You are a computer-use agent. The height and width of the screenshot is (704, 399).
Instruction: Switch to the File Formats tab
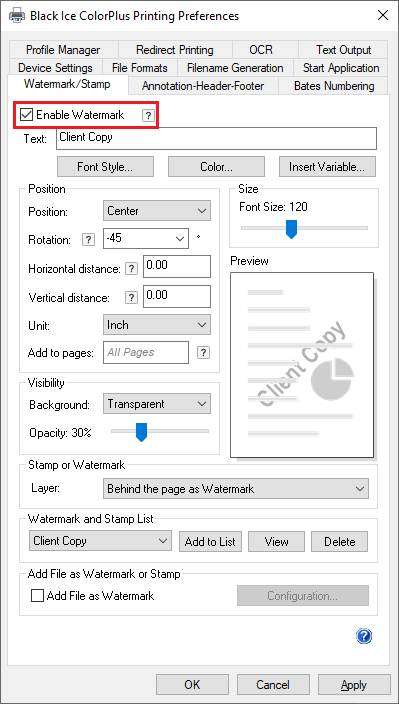140,68
